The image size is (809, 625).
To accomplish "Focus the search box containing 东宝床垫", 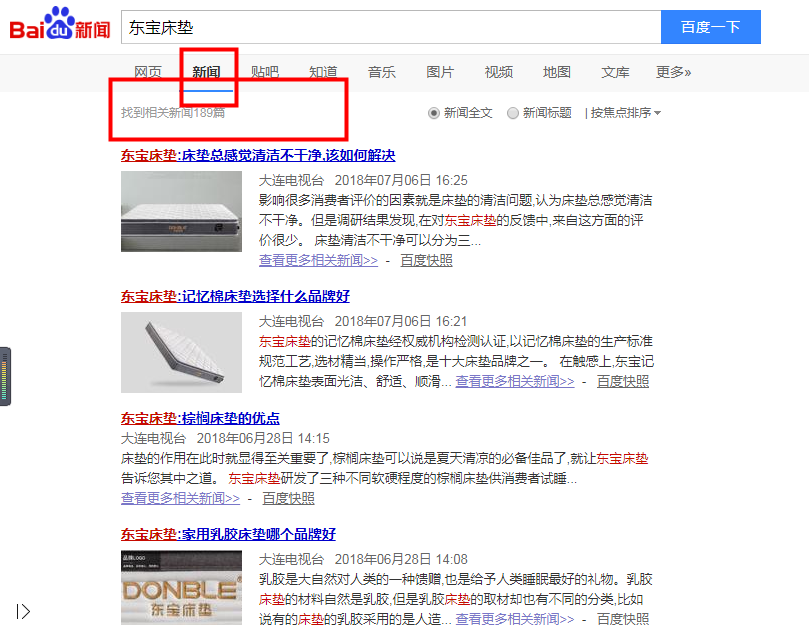I will click(391, 27).
